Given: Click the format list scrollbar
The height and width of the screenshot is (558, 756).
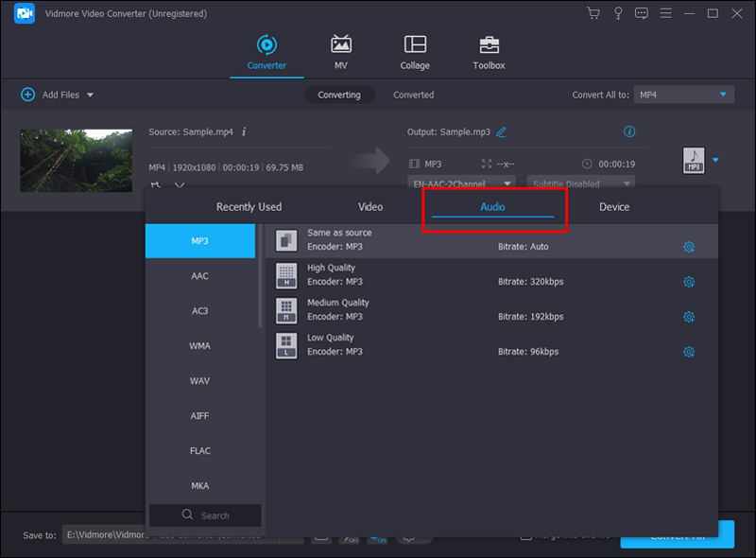Looking at the screenshot, I should pyautogui.click(x=261, y=276).
